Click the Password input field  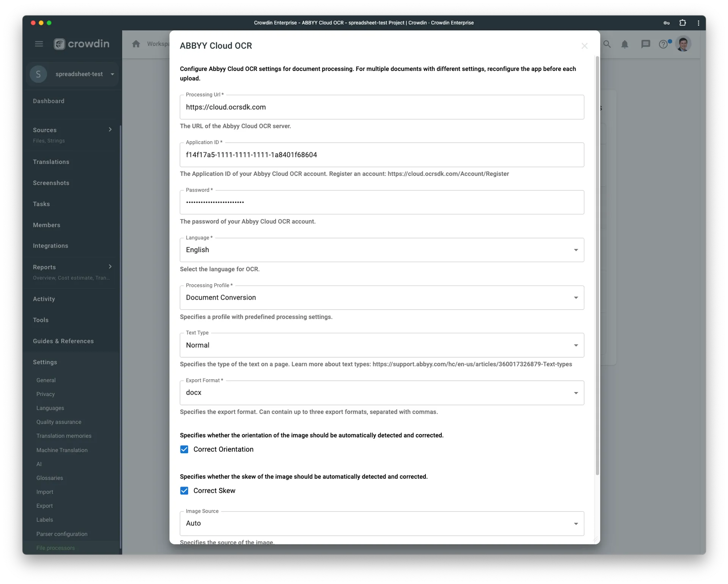coord(382,203)
